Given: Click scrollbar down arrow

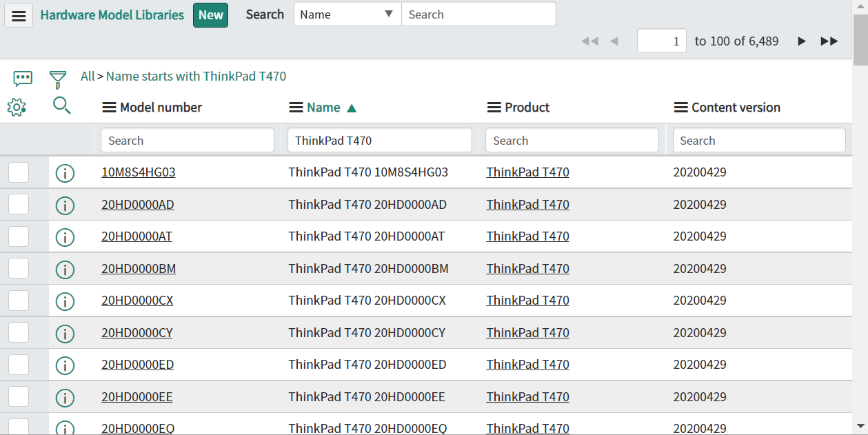Looking at the screenshot, I should coord(860,427).
